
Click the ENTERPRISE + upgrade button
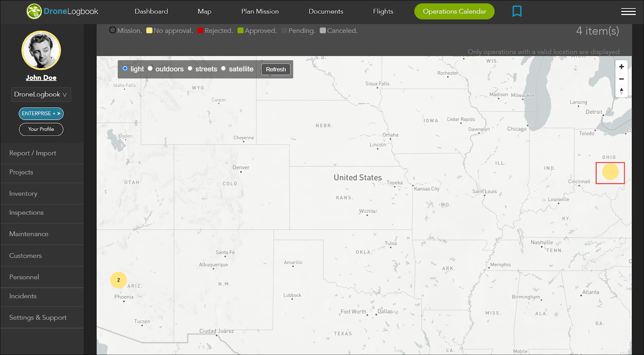click(41, 113)
